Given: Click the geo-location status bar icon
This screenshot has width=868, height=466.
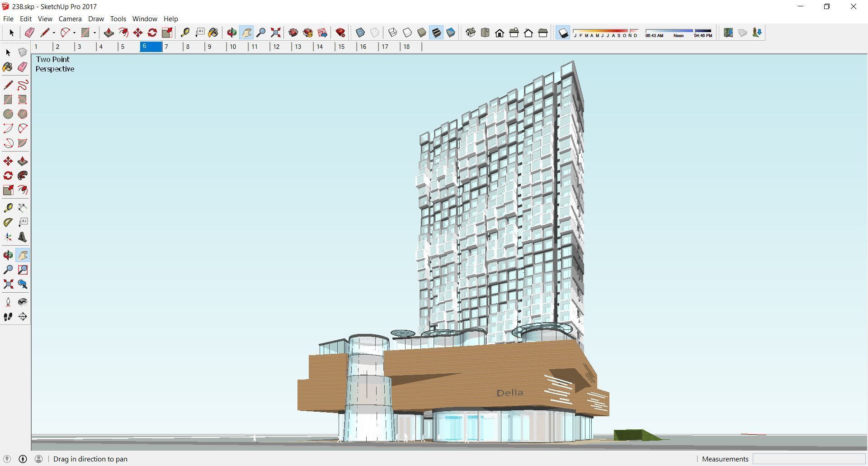Looking at the screenshot, I should pos(7,459).
